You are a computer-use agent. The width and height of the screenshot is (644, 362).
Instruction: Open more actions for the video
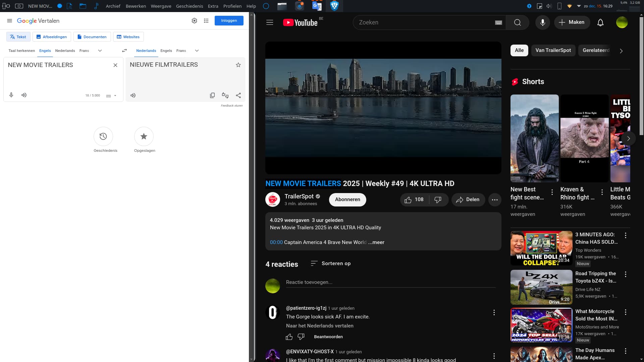[x=495, y=200]
